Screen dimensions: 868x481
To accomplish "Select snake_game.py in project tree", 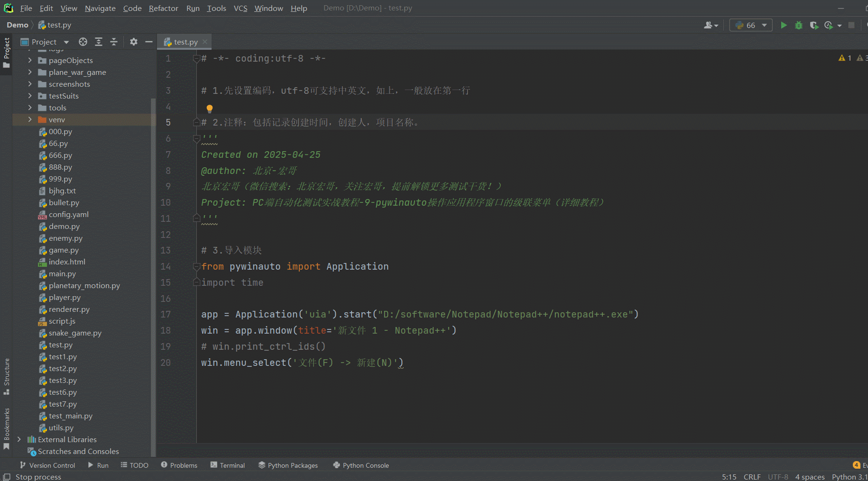I will click(75, 333).
